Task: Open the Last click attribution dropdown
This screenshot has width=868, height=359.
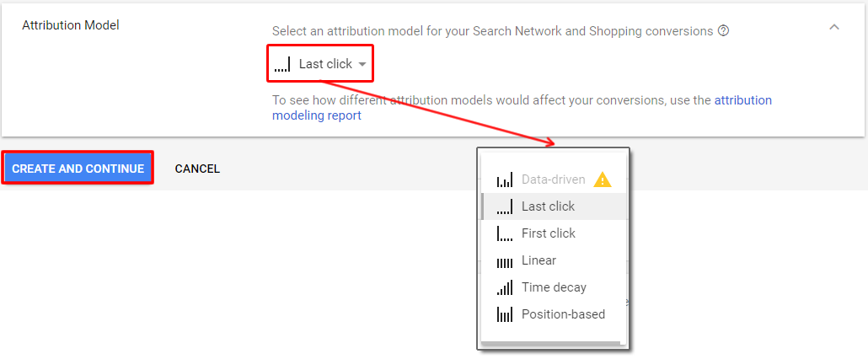Action: pyautogui.click(x=320, y=64)
